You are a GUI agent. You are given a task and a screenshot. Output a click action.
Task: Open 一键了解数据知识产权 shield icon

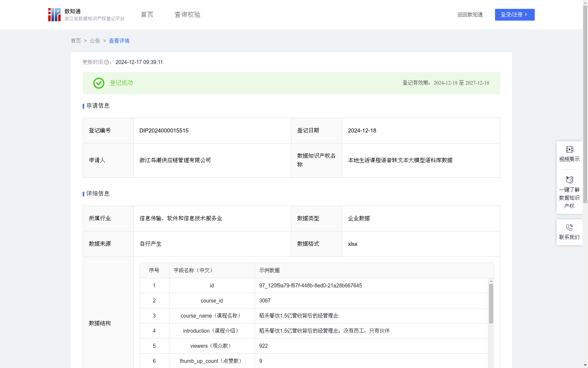pos(569,180)
